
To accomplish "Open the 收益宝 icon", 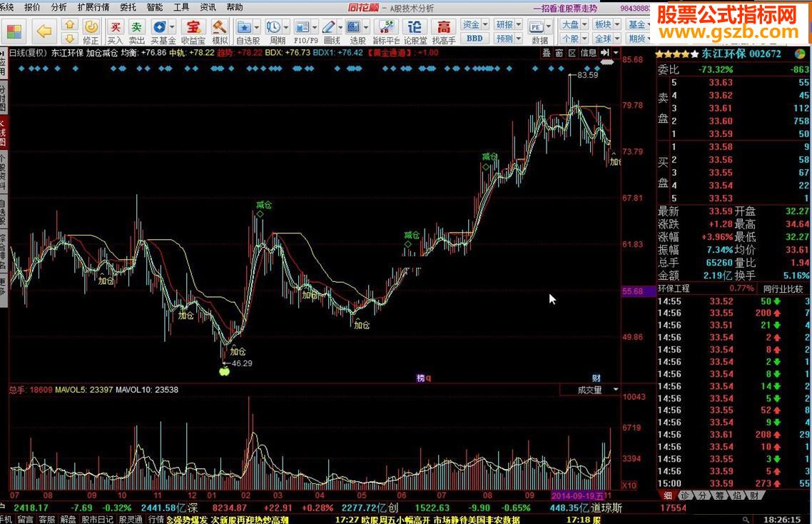I will pos(193,31).
